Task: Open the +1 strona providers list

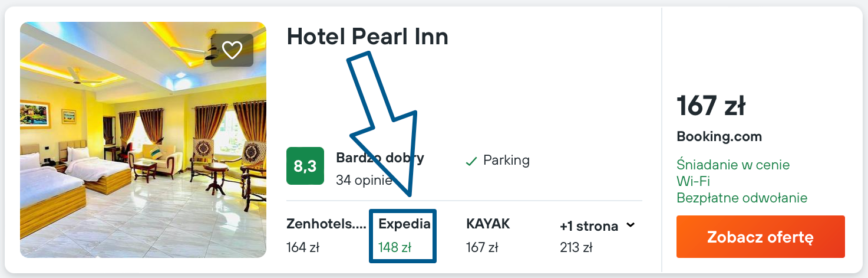Action: pos(589,226)
